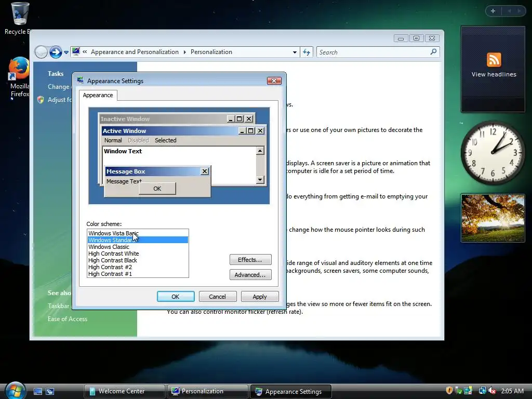
Task: Click the forward arrow in Personalization window
Action: [56, 52]
